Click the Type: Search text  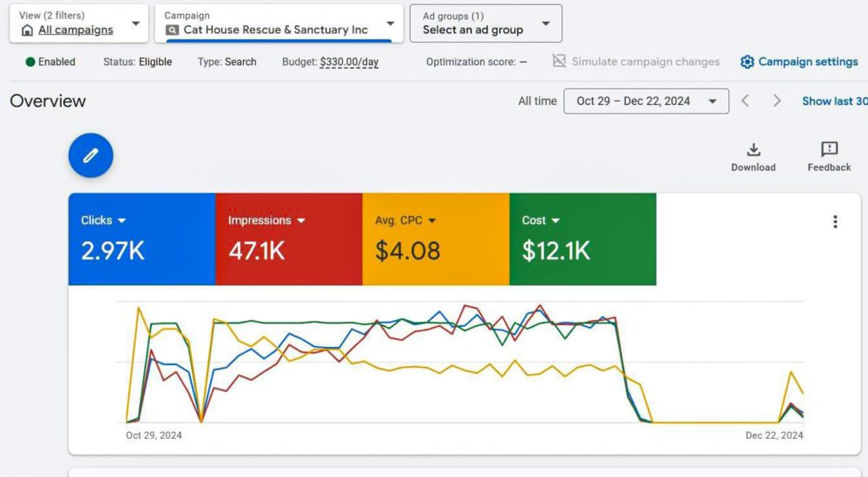(227, 62)
